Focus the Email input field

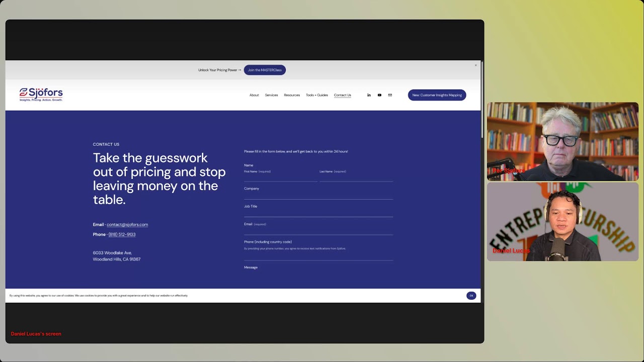tap(318, 231)
